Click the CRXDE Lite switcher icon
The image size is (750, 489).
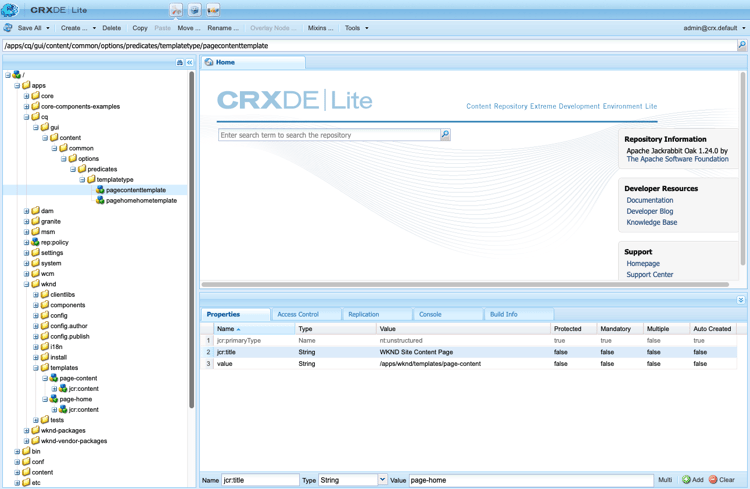tap(176, 10)
